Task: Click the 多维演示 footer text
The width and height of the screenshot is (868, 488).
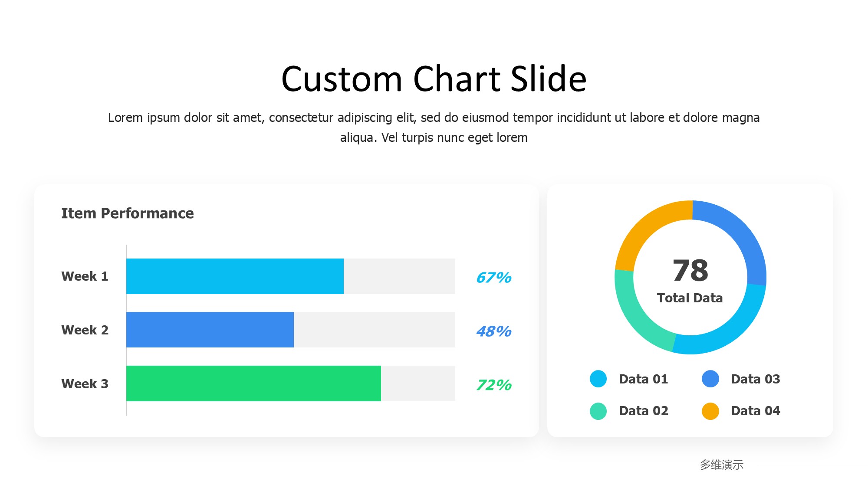Action: (x=721, y=465)
